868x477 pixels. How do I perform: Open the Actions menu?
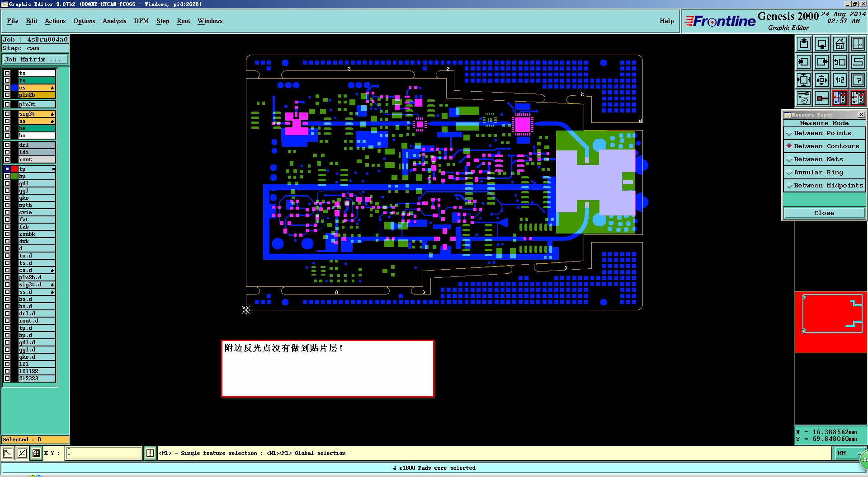55,21
